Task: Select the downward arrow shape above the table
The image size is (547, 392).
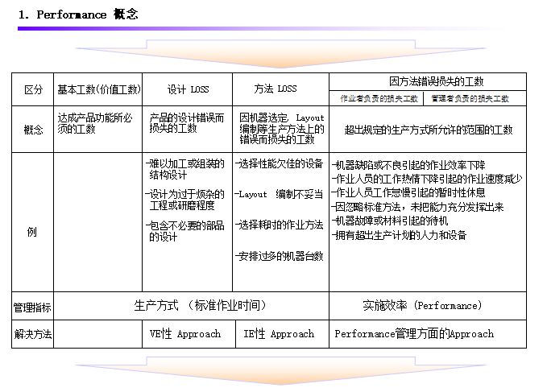Action: pyautogui.click(x=272, y=52)
